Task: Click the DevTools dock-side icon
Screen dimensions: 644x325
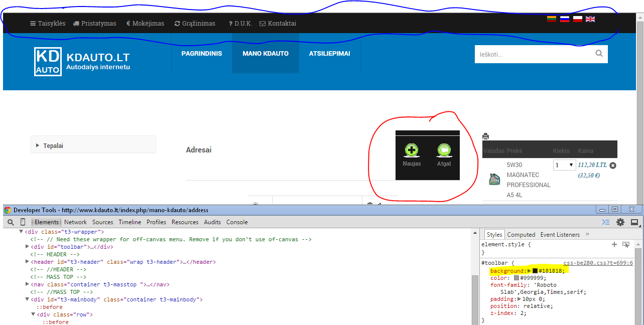Action: (x=634, y=222)
